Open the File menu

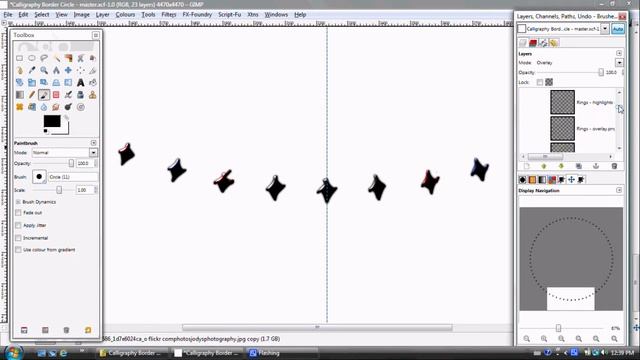(8, 15)
